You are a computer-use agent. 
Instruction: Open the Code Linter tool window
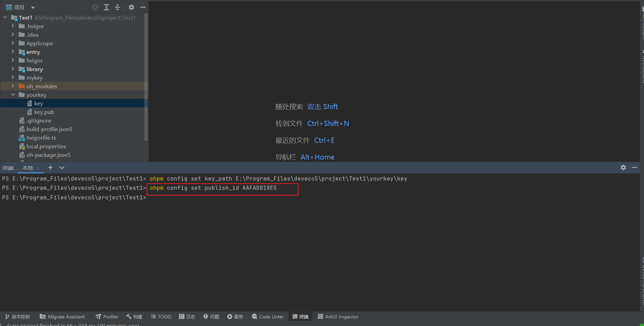click(268, 317)
